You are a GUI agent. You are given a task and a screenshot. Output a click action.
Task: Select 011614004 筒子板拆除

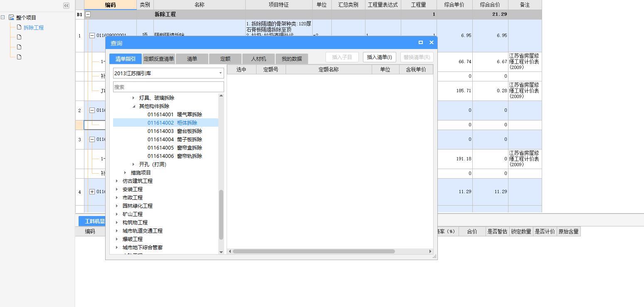pyautogui.click(x=175, y=140)
